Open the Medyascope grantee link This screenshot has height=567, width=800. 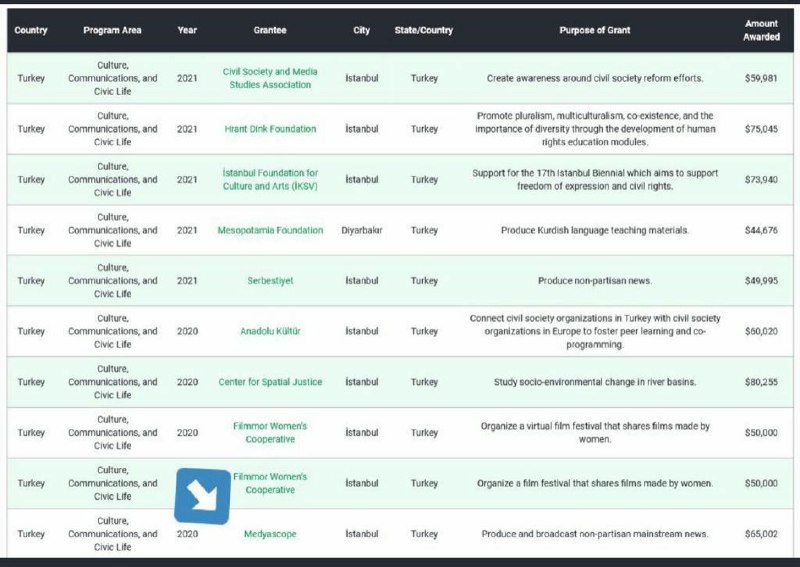(x=270, y=534)
